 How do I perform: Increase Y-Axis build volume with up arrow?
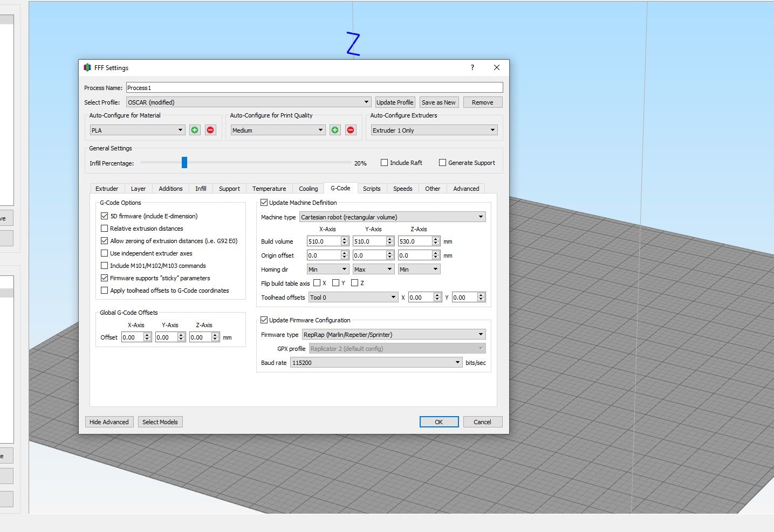[x=390, y=239]
